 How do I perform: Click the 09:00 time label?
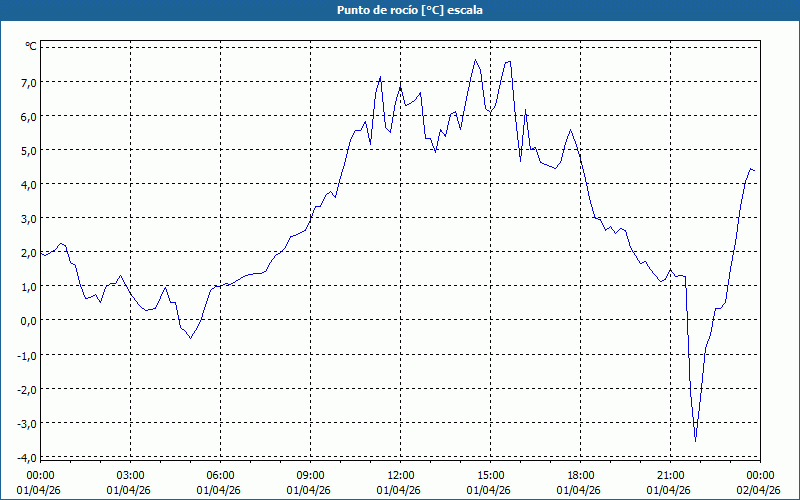(x=311, y=475)
